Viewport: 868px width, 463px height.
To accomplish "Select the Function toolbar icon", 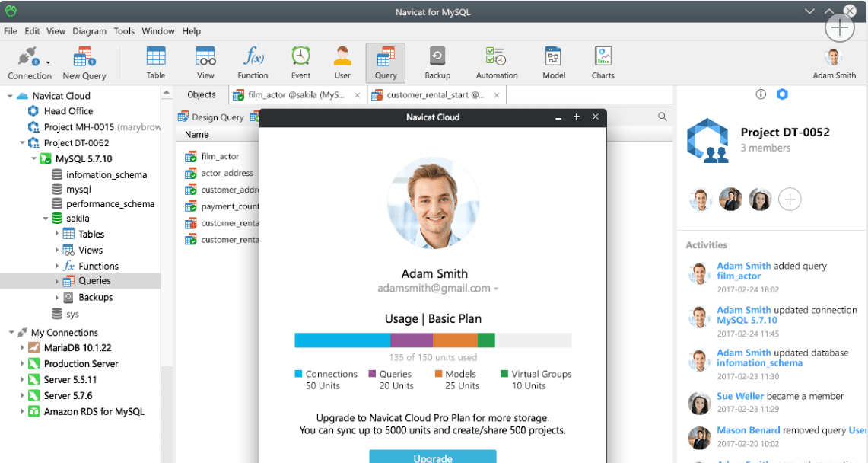I will (x=253, y=63).
